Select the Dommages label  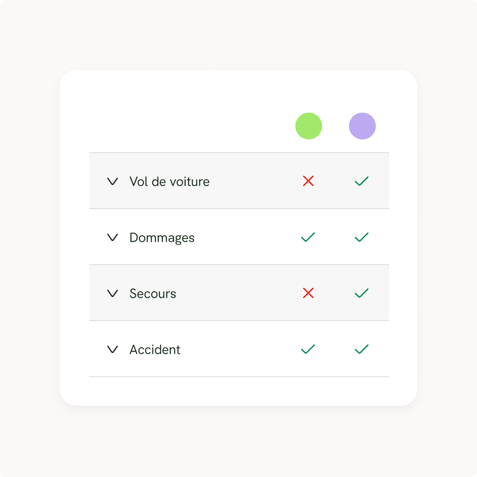pos(162,238)
